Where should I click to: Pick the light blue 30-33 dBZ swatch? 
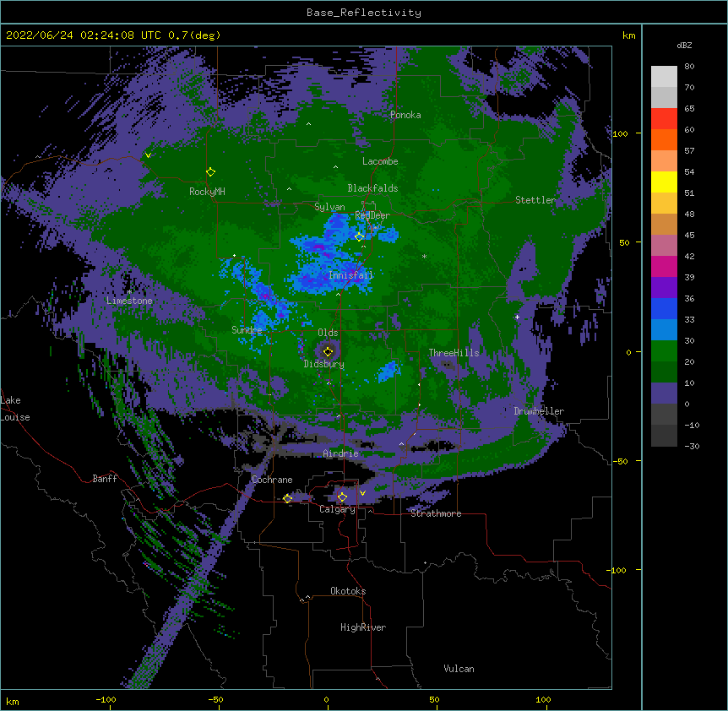tap(664, 330)
